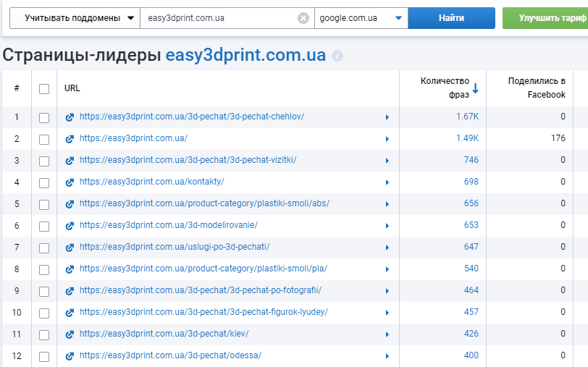Open external link icon for 3d-pechat/odessa row
This screenshot has width=588, height=367.
pos(70,356)
